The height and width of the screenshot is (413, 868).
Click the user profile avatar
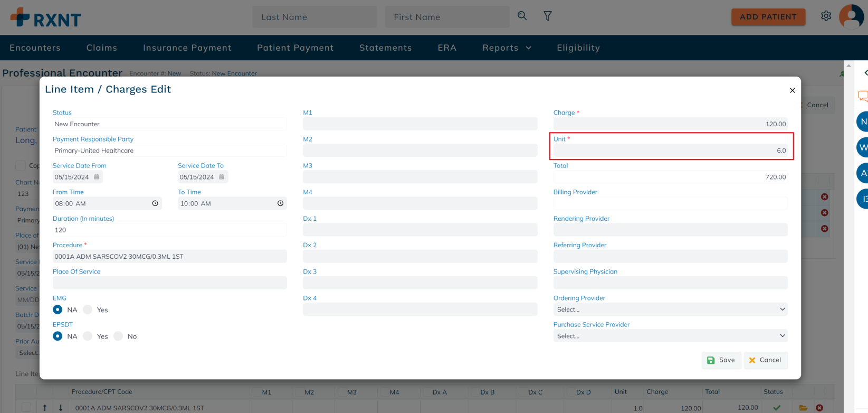click(851, 17)
